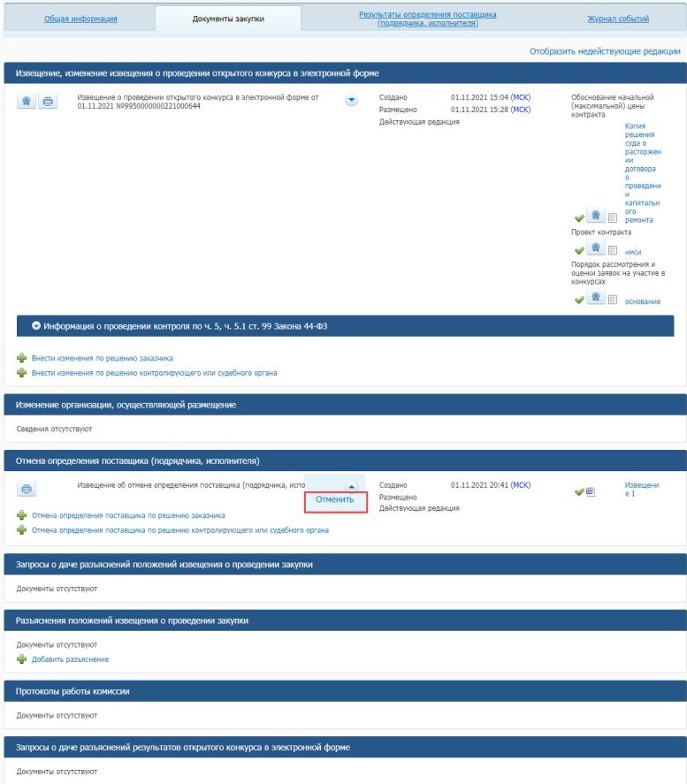Open the нмси document link
Image resolution: width=687 pixels, height=784 pixels.
pyautogui.click(x=632, y=252)
